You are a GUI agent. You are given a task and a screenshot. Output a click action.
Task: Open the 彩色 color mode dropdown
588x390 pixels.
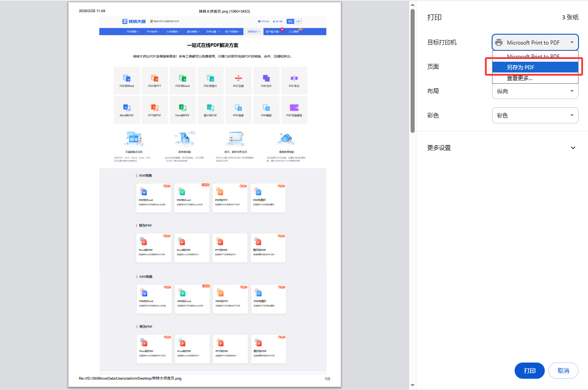point(535,115)
